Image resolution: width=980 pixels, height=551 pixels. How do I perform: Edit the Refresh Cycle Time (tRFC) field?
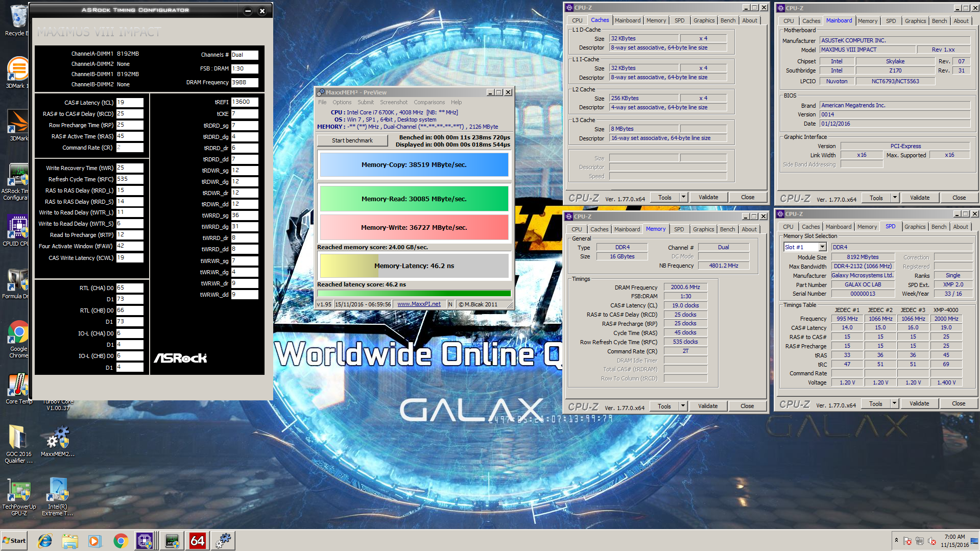pos(130,179)
